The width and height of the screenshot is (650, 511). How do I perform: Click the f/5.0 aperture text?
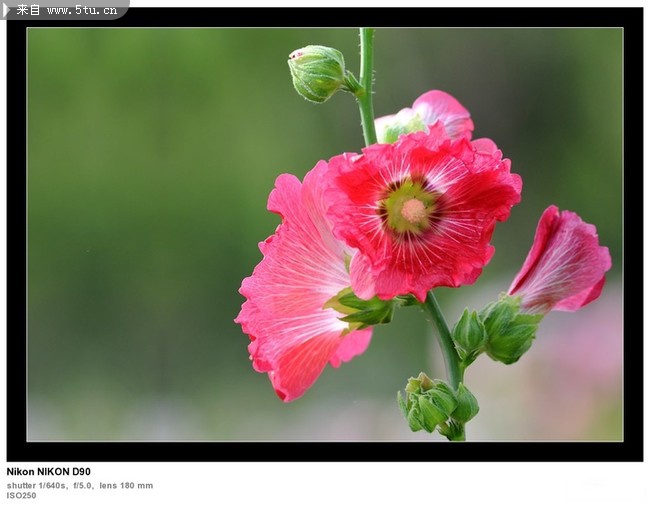pyautogui.click(x=83, y=485)
